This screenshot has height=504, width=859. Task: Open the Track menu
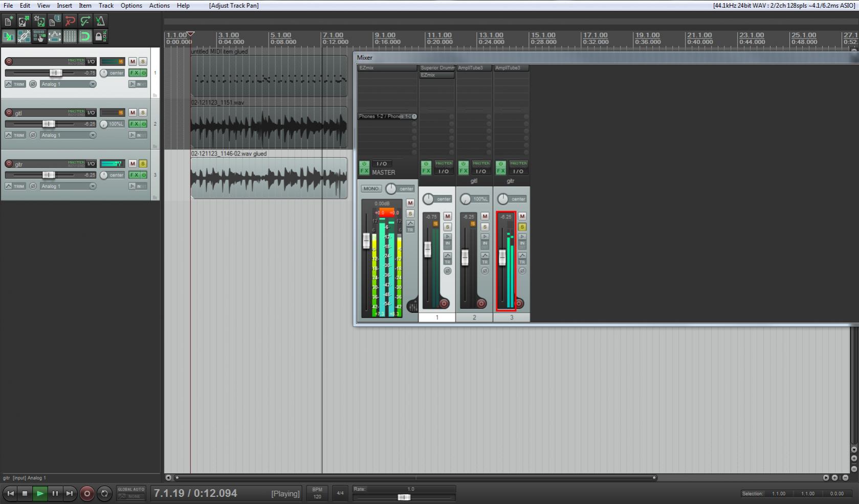click(x=106, y=6)
